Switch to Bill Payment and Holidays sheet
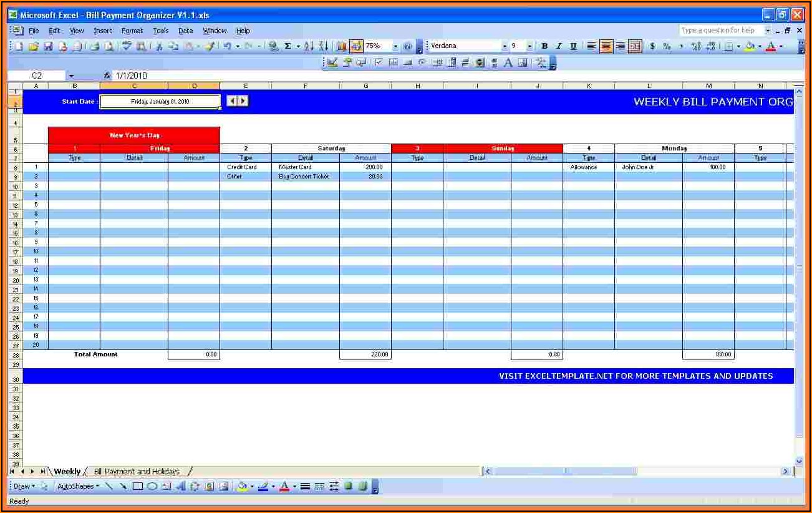 (x=137, y=472)
